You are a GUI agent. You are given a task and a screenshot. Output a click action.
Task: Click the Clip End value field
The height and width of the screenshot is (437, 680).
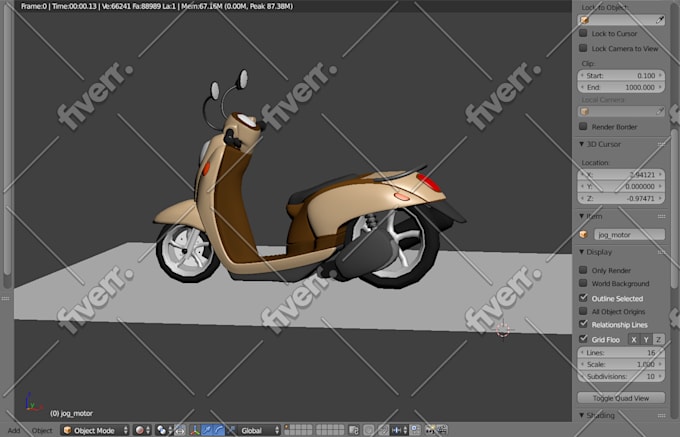click(621, 87)
